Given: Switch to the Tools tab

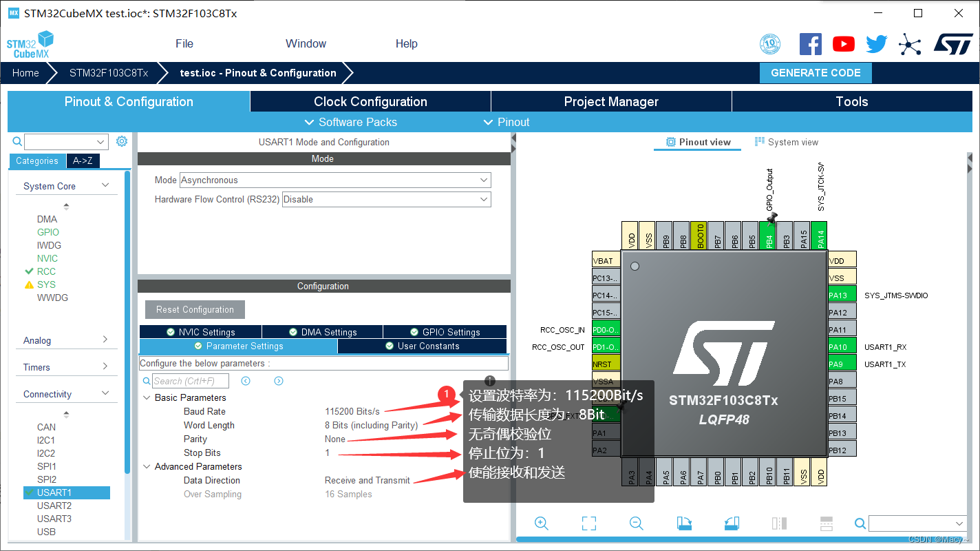Looking at the screenshot, I should pyautogui.click(x=852, y=101).
